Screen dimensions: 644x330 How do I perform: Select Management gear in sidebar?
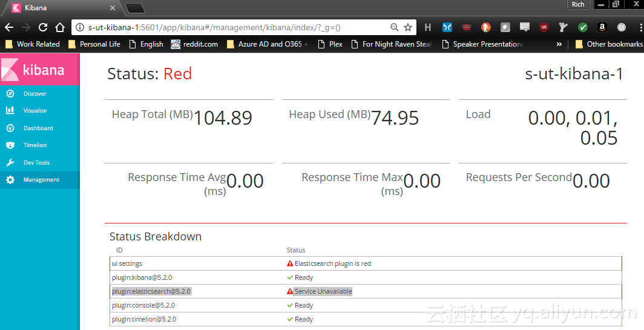pos(40,180)
